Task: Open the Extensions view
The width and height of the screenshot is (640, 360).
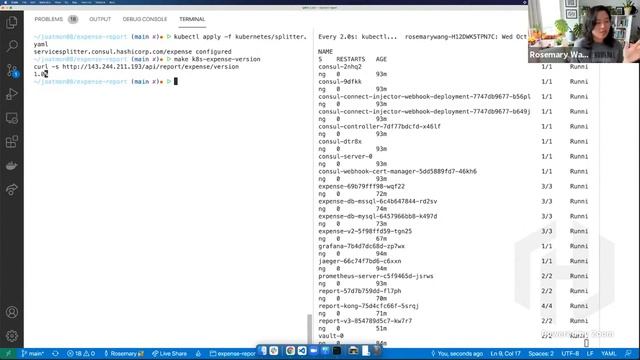Action: 11,142
